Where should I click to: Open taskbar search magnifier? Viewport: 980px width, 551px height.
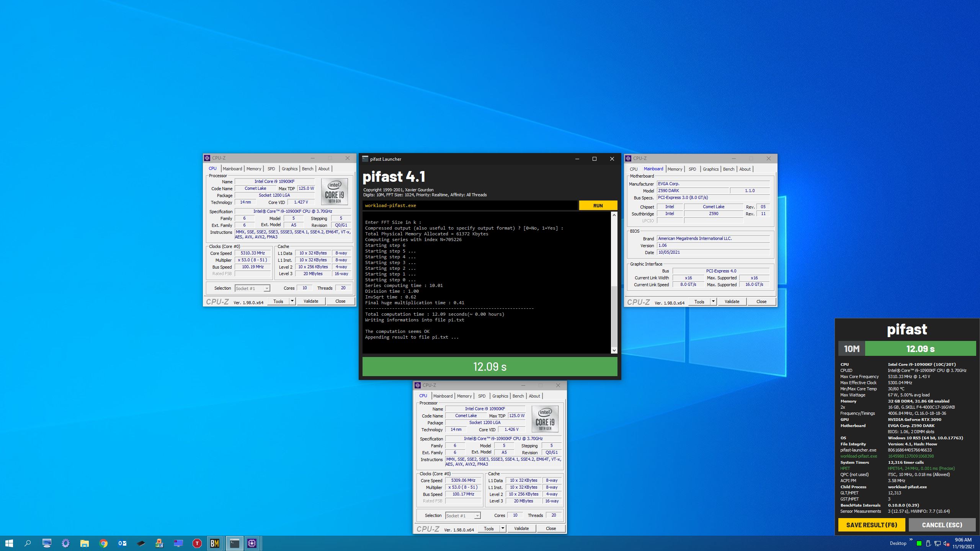(28, 543)
